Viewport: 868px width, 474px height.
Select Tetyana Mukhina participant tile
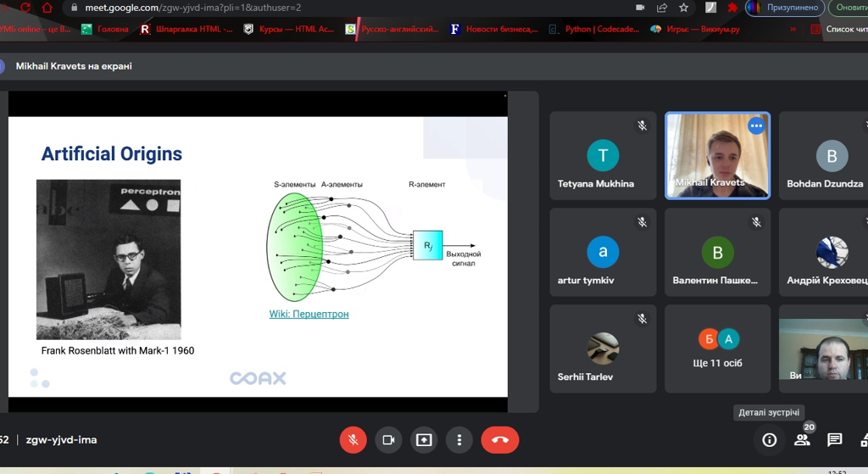(x=603, y=156)
